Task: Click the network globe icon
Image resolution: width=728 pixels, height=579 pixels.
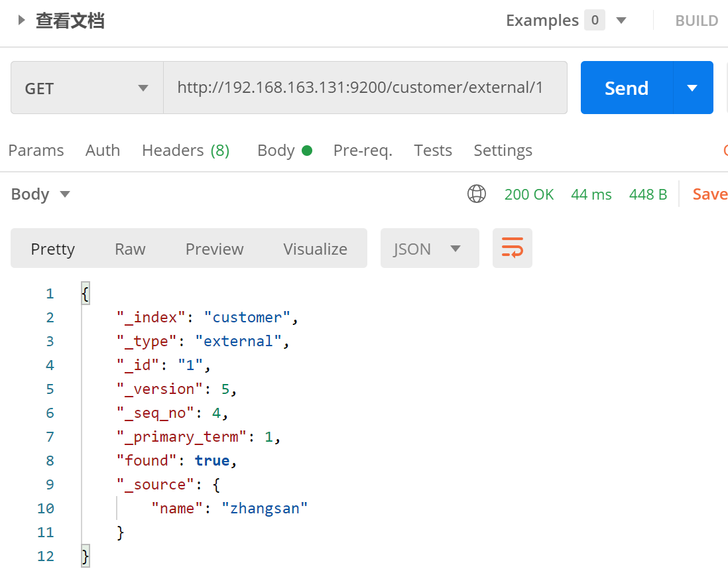Action: coord(476,194)
